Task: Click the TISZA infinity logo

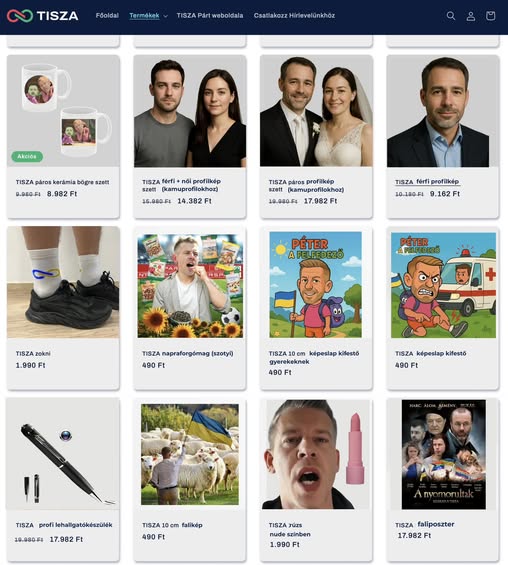Action: 43,16
